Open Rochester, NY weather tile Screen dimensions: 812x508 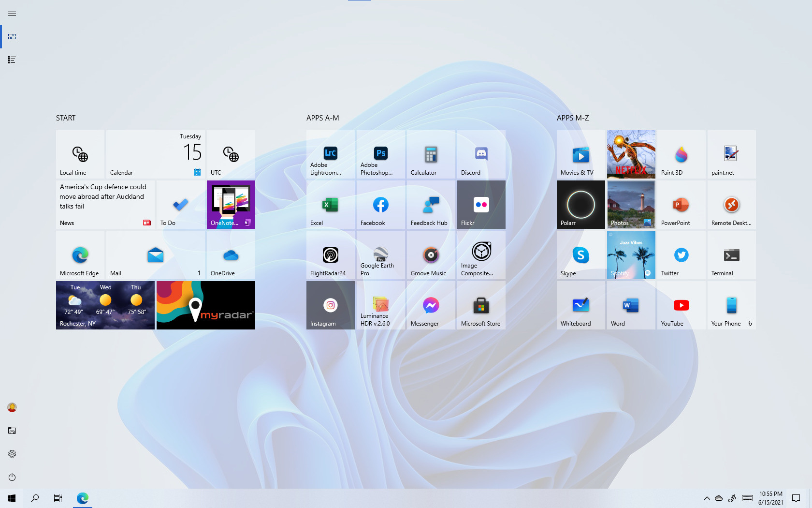(x=105, y=305)
